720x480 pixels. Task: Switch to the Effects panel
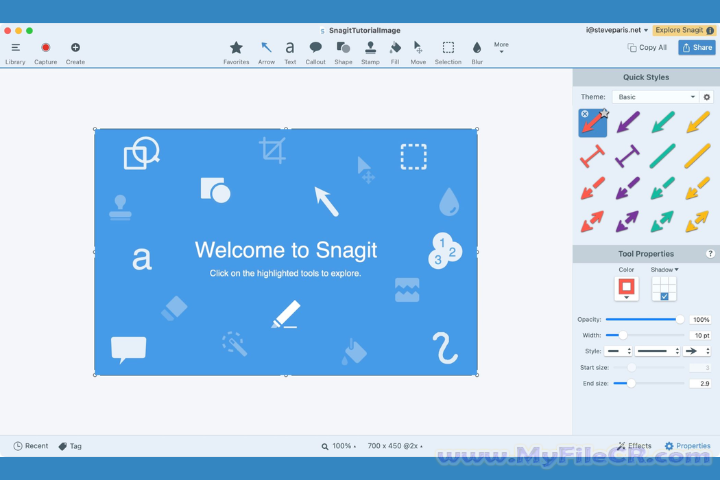coord(634,446)
